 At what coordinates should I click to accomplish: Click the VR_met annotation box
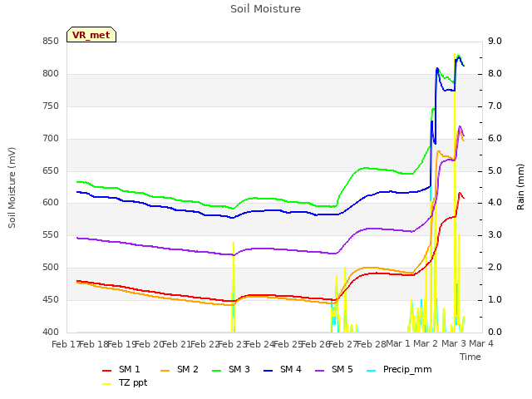[91, 35]
